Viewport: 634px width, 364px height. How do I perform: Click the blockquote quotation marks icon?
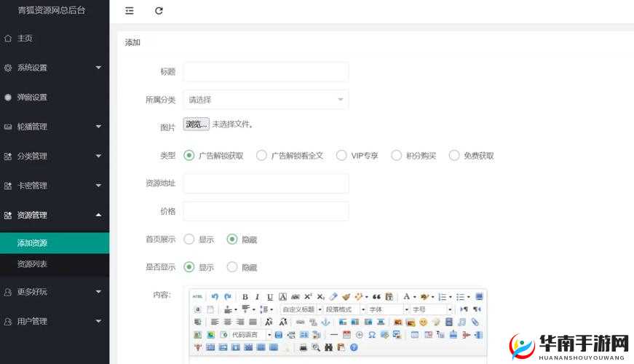click(376, 297)
